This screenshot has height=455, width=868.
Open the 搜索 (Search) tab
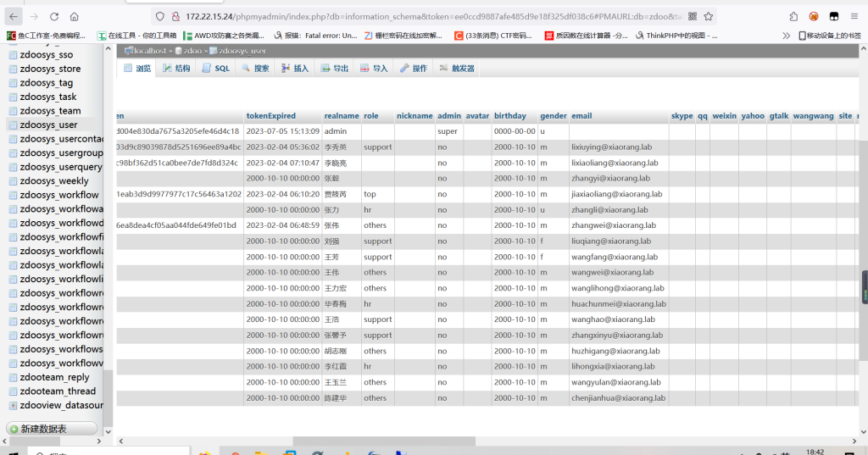click(x=255, y=69)
